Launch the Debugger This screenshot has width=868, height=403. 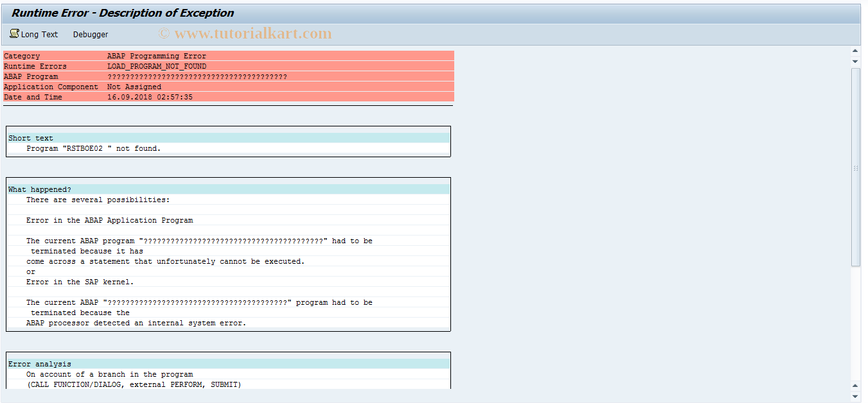pos(91,35)
